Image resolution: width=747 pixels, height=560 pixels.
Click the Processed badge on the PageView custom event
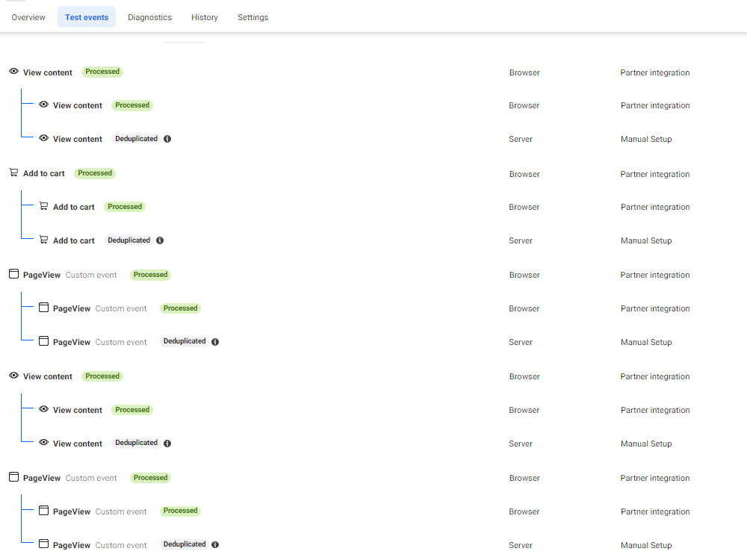(x=150, y=275)
